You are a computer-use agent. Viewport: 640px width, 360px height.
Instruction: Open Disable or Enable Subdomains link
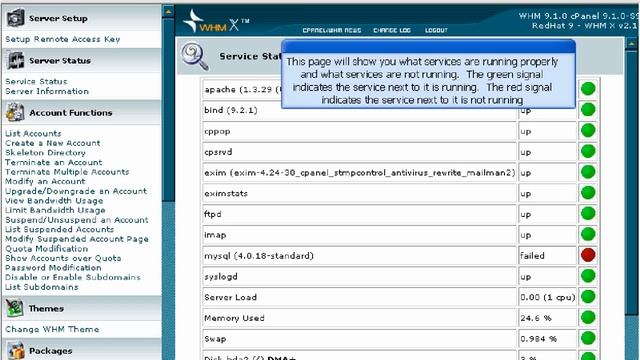coord(73,277)
